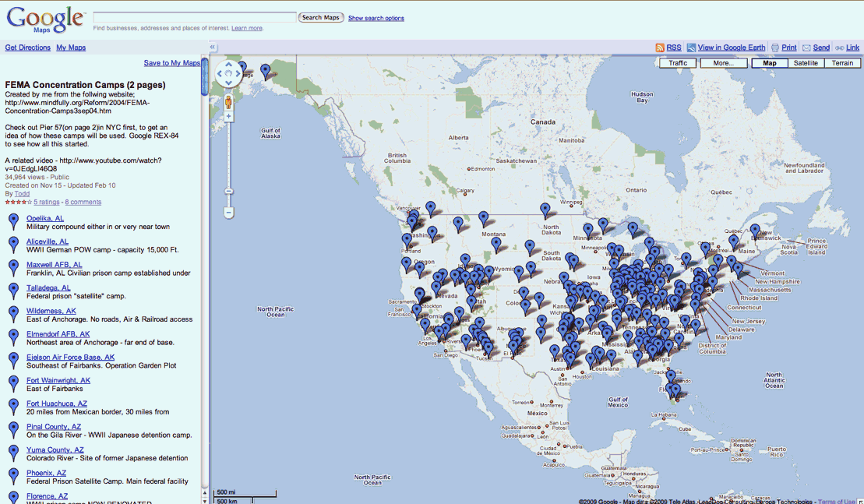This screenshot has height=504, width=864.
Task: Open the author Todd profile link
Action: click(x=22, y=194)
